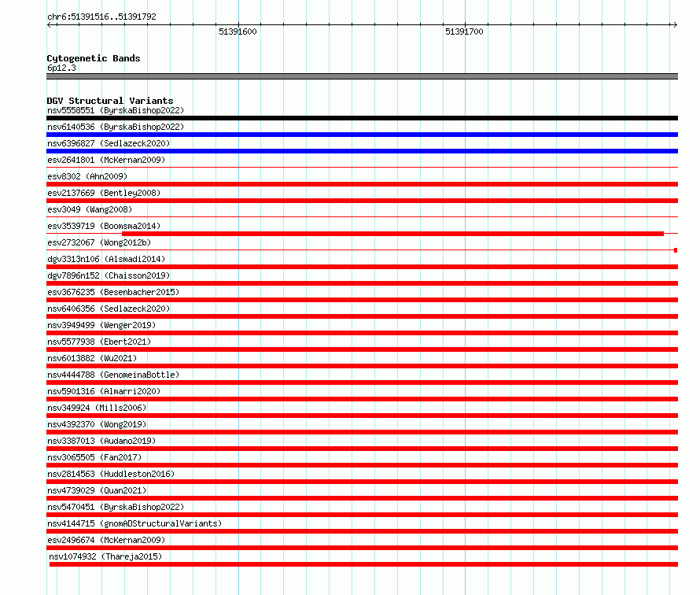Click the red nsv1074932 Thareja2015 bar
The height and width of the screenshot is (595, 700).
(x=363, y=564)
